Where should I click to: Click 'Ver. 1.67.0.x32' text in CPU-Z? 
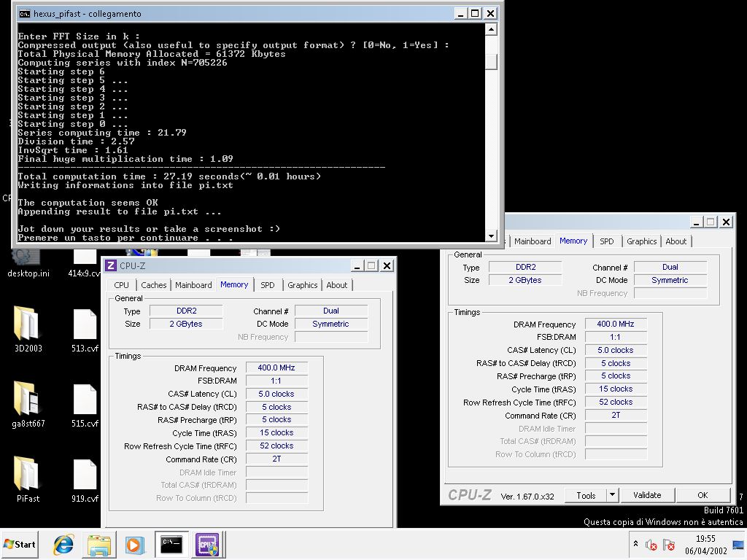pos(527,496)
